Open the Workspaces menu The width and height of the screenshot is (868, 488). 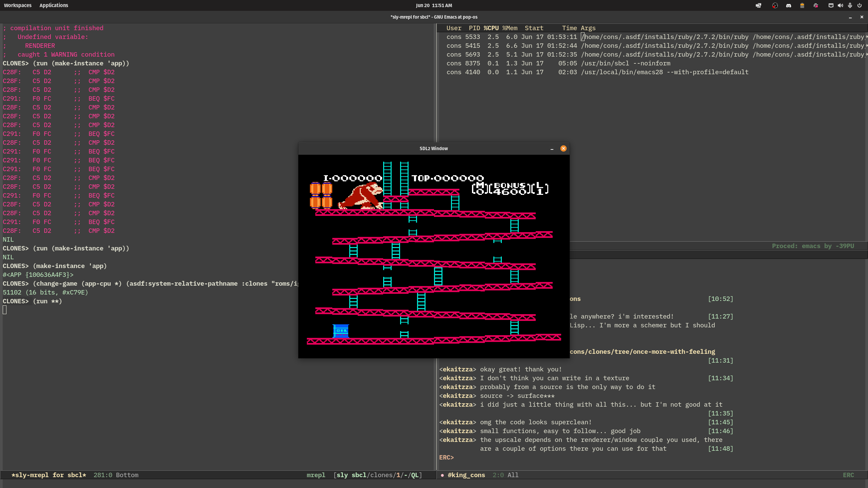[x=18, y=5]
